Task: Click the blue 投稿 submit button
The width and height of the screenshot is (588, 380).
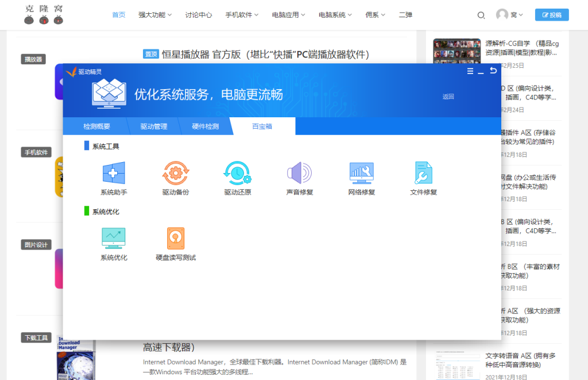Action: pos(552,14)
